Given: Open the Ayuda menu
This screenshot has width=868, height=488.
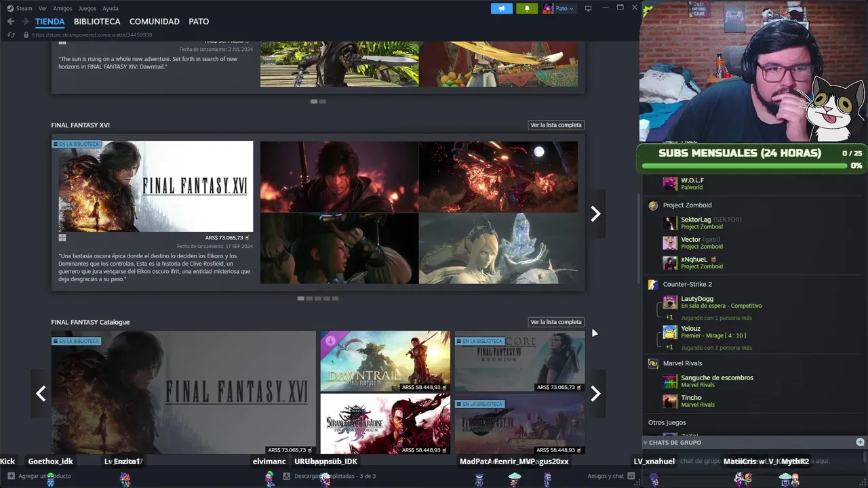Looking at the screenshot, I should 110,8.
